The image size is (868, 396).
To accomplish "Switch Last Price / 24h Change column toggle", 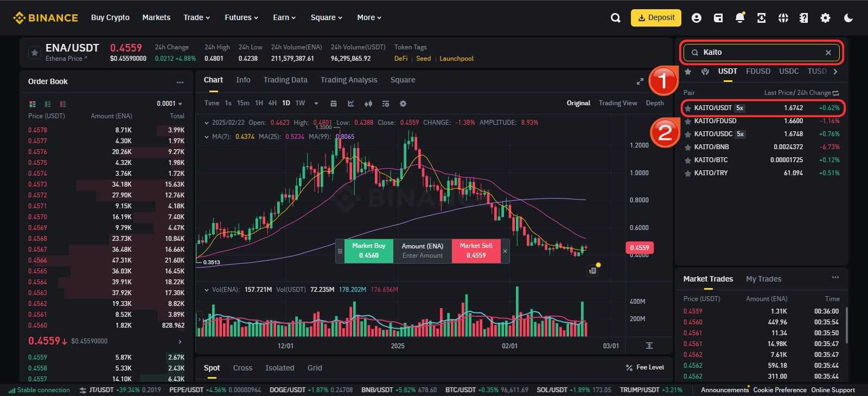I will (835, 93).
